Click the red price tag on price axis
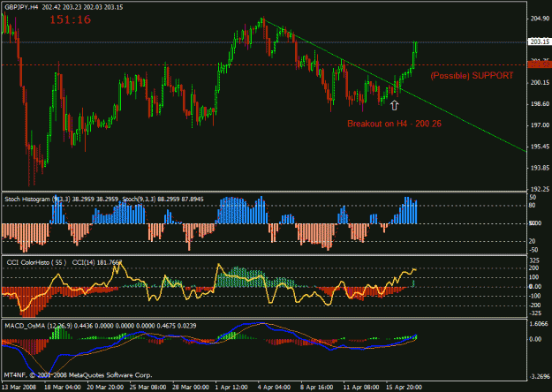552x392 pixels. click(x=540, y=64)
